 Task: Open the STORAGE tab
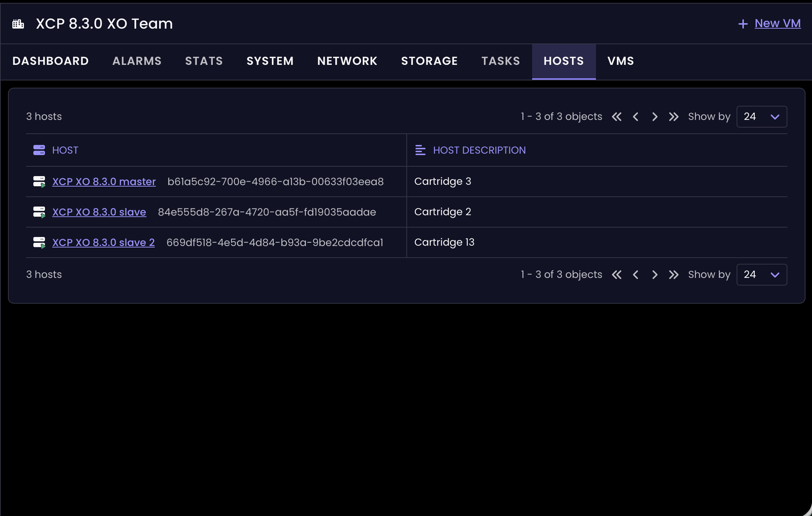coord(429,61)
